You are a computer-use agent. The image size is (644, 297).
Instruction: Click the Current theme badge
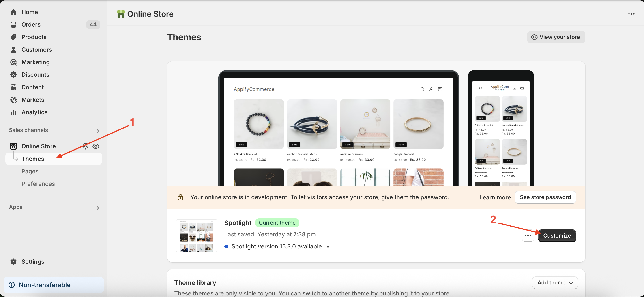point(277,223)
